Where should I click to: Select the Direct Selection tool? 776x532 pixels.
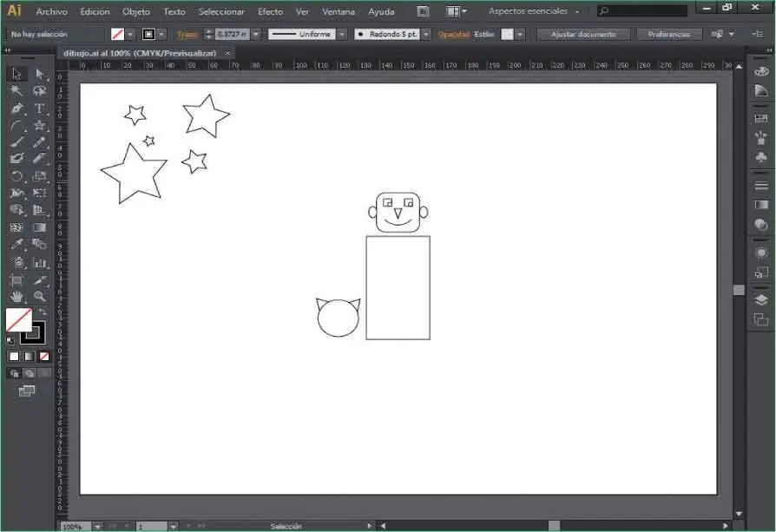click(x=40, y=74)
